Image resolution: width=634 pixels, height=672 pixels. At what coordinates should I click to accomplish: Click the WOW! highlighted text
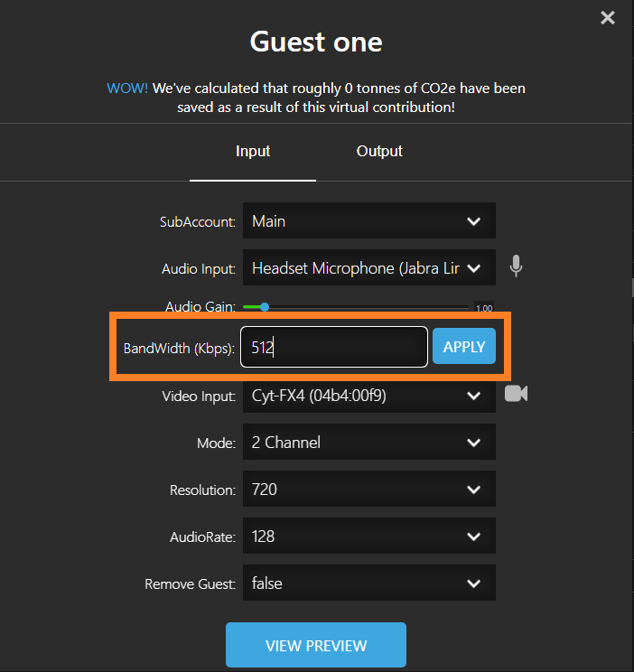pyautogui.click(x=127, y=89)
